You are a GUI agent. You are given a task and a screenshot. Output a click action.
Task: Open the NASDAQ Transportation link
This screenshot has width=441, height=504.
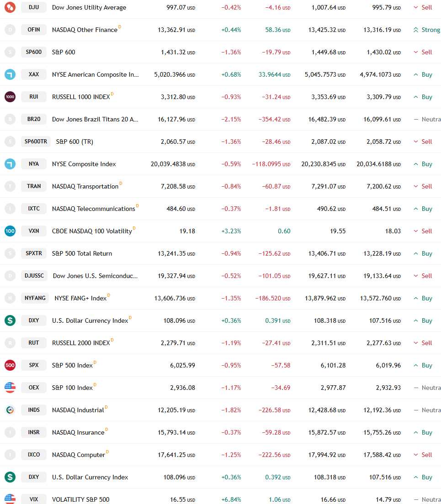point(85,186)
